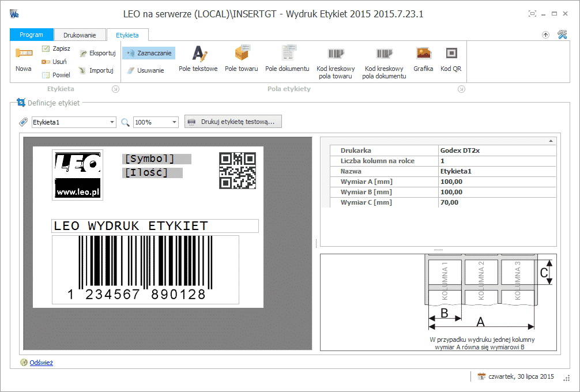Import a label with Importuj

[96, 70]
